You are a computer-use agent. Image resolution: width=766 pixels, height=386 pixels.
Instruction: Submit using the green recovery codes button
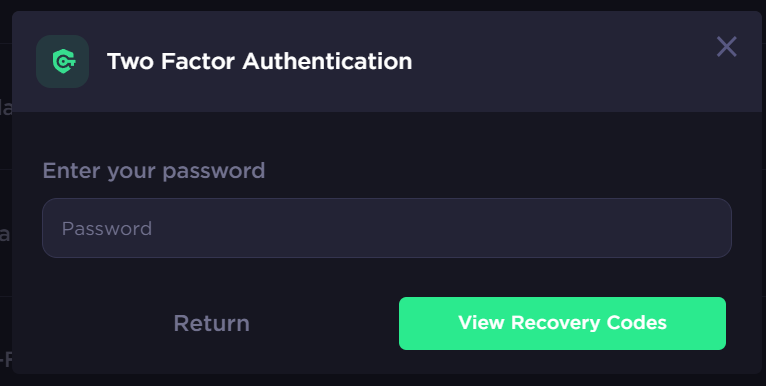pos(562,323)
